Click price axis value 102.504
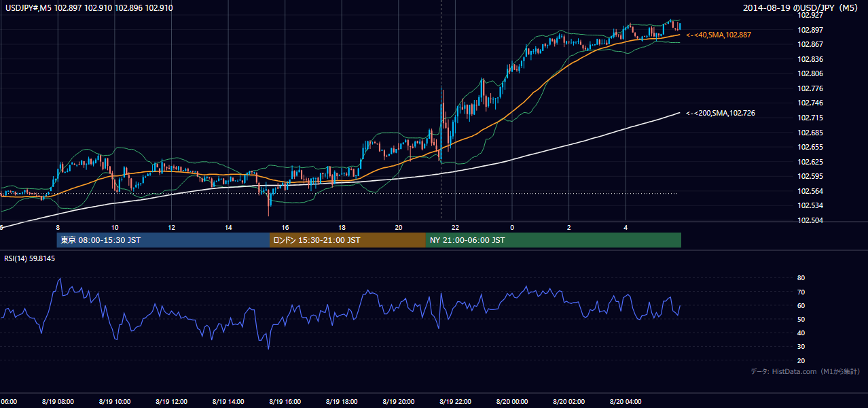Screen dimensions: 868x408 (x=810, y=221)
